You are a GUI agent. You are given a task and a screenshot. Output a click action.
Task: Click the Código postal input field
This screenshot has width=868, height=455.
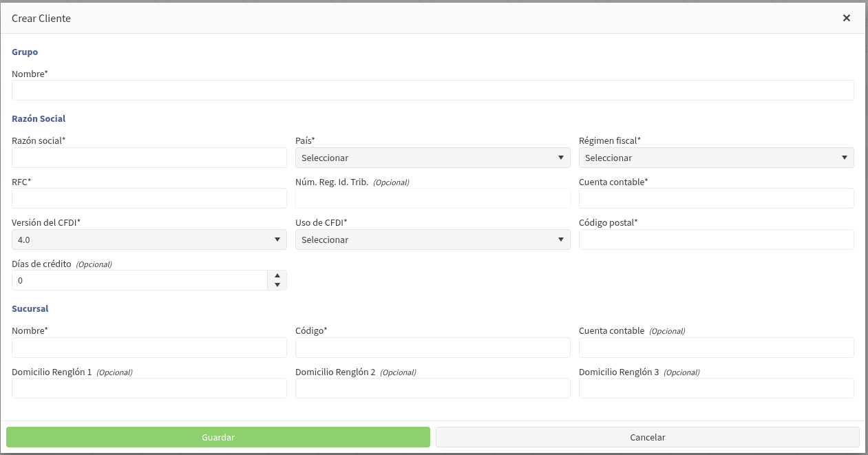click(x=717, y=240)
